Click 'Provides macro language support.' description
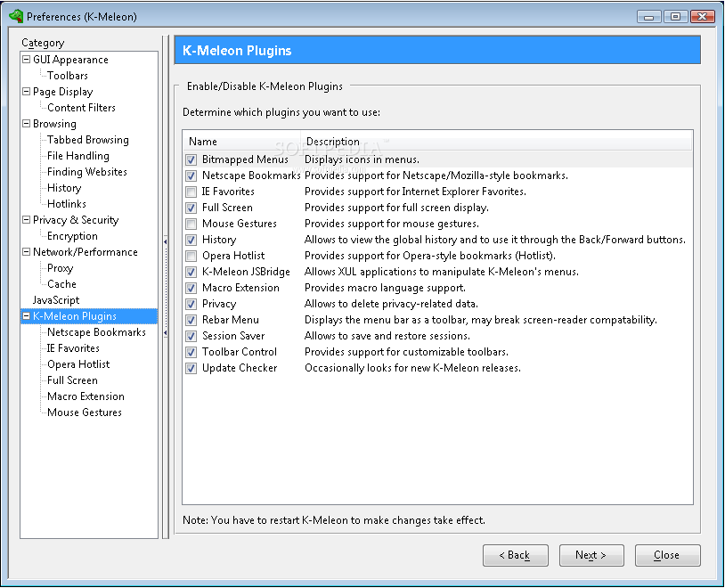Image resolution: width=725 pixels, height=588 pixels. [x=385, y=289]
